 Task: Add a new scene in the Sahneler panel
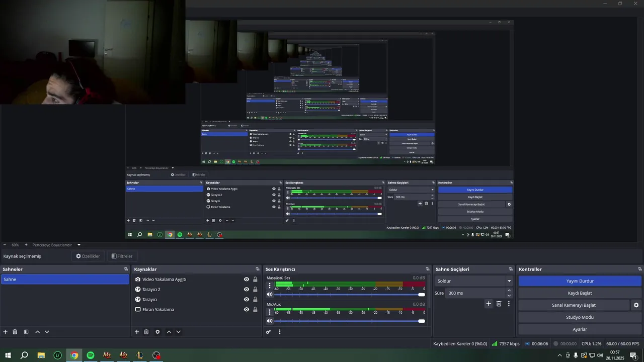[6, 332]
